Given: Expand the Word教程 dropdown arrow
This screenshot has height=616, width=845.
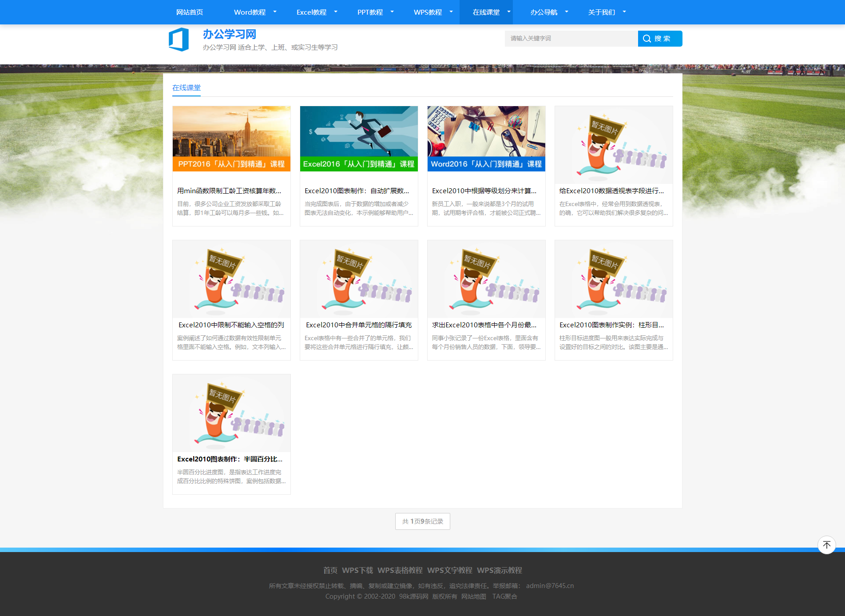Looking at the screenshot, I should 275,12.
